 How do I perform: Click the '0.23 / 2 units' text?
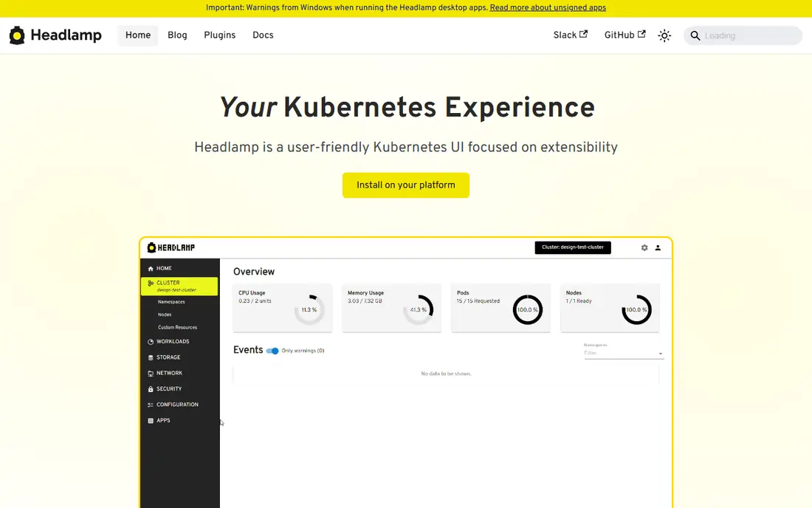[255, 301]
